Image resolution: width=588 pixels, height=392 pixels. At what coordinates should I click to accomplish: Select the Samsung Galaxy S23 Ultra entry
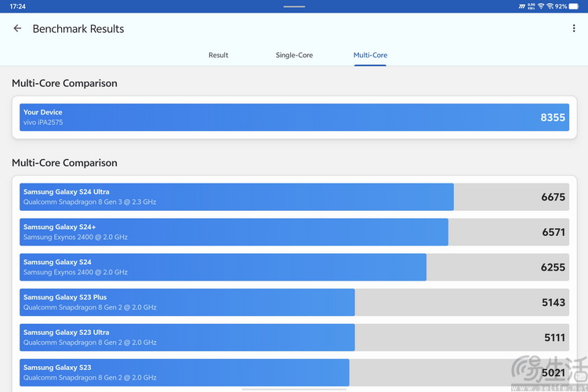[x=294, y=338]
